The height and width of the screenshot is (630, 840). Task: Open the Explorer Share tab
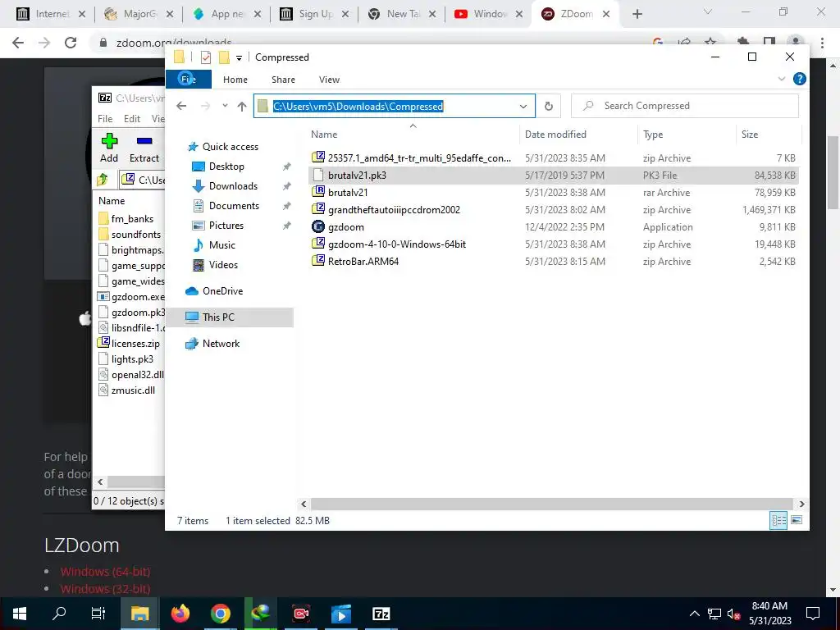click(283, 80)
